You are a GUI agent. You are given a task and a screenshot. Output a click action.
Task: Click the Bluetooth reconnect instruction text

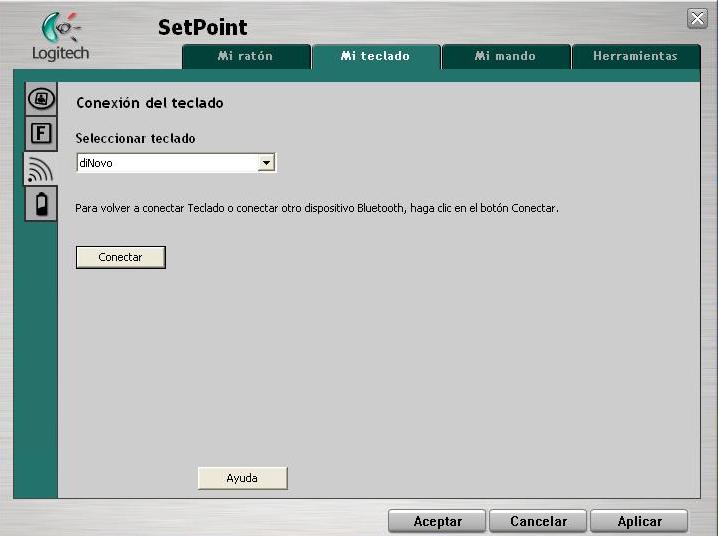(316, 209)
